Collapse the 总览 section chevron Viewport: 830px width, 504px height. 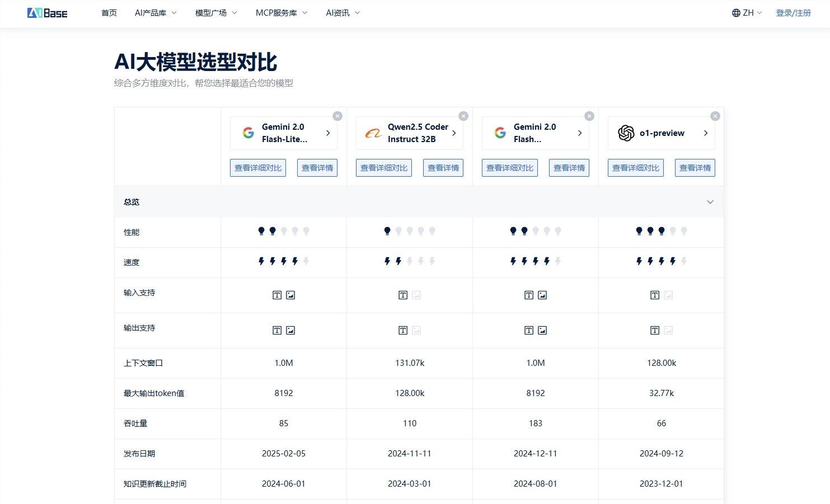pos(710,202)
